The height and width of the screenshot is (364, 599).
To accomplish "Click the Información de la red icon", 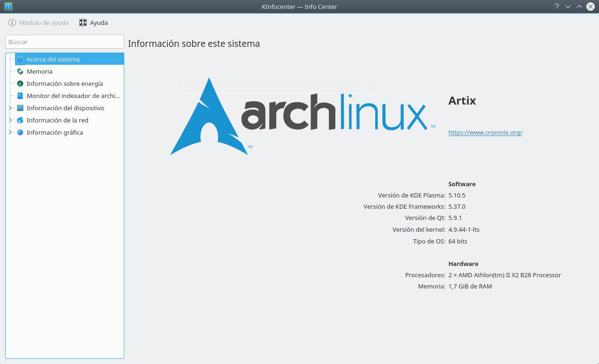I will tap(20, 120).
